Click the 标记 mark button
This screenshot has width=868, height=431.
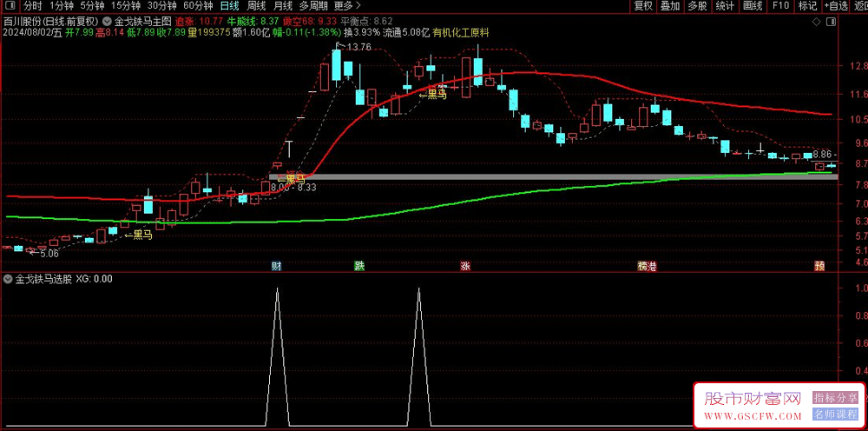(x=807, y=6)
